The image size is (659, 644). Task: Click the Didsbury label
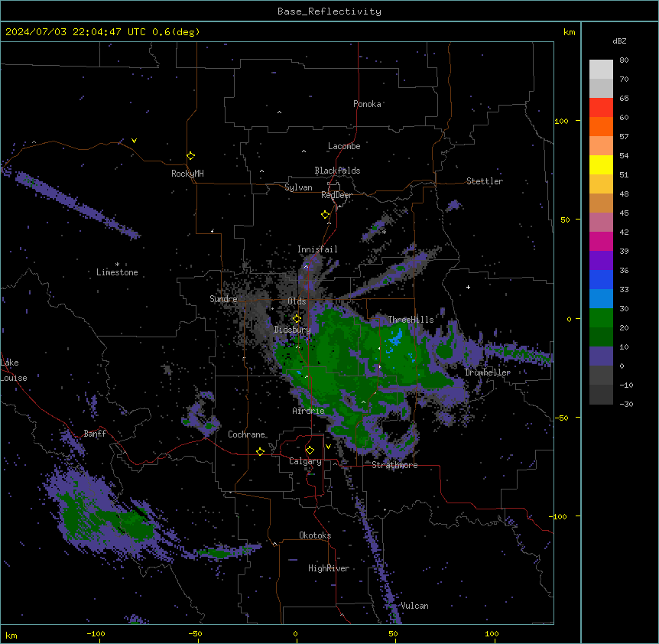click(293, 330)
